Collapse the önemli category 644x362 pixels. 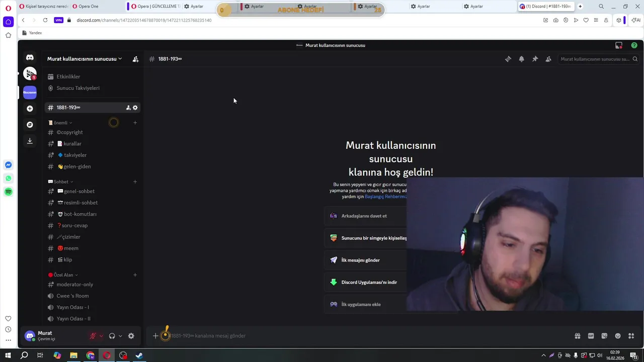coord(60,123)
